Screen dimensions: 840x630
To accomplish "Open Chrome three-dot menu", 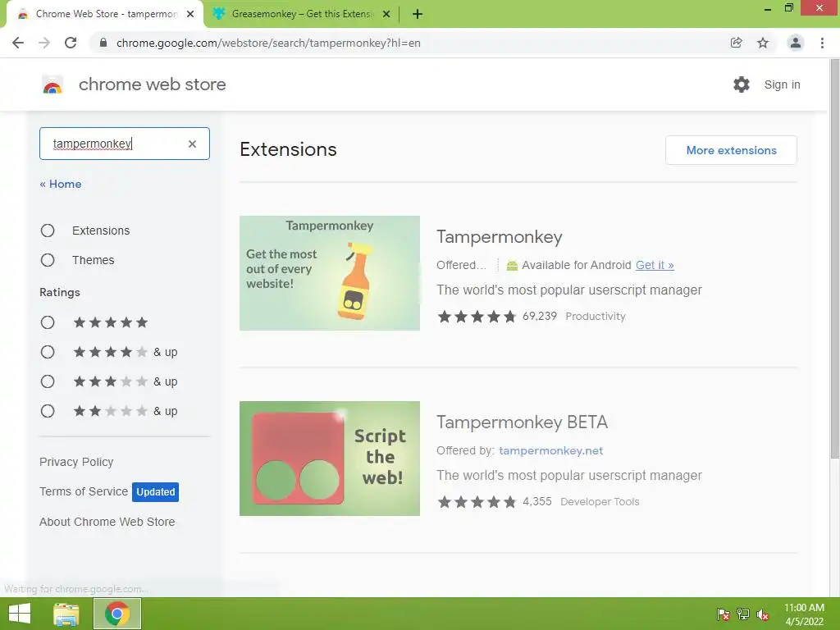I will click(x=822, y=43).
